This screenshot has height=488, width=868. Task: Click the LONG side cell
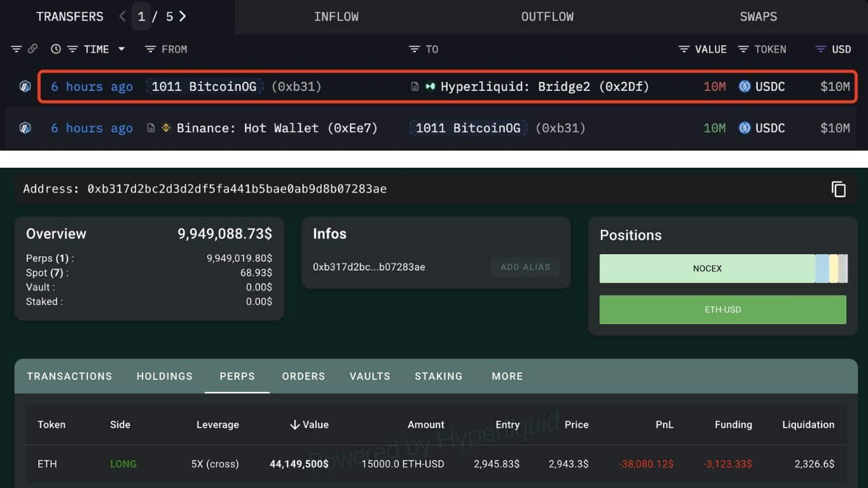pos(123,464)
